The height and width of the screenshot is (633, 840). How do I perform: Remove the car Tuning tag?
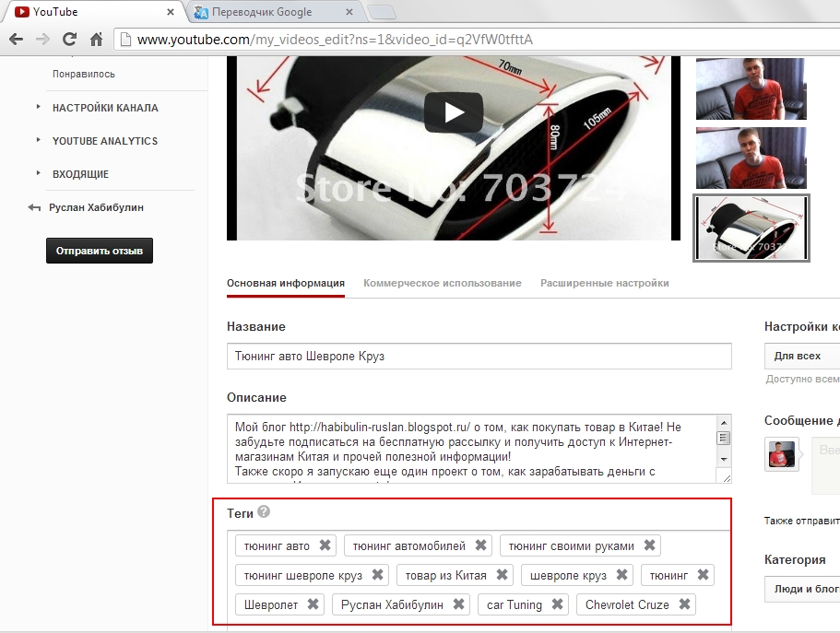pos(557,604)
